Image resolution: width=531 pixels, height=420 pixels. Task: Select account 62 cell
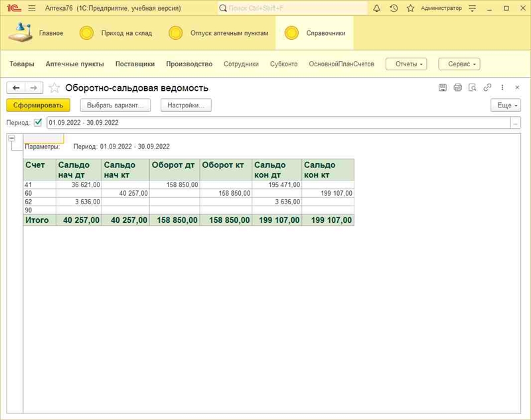pos(40,202)
